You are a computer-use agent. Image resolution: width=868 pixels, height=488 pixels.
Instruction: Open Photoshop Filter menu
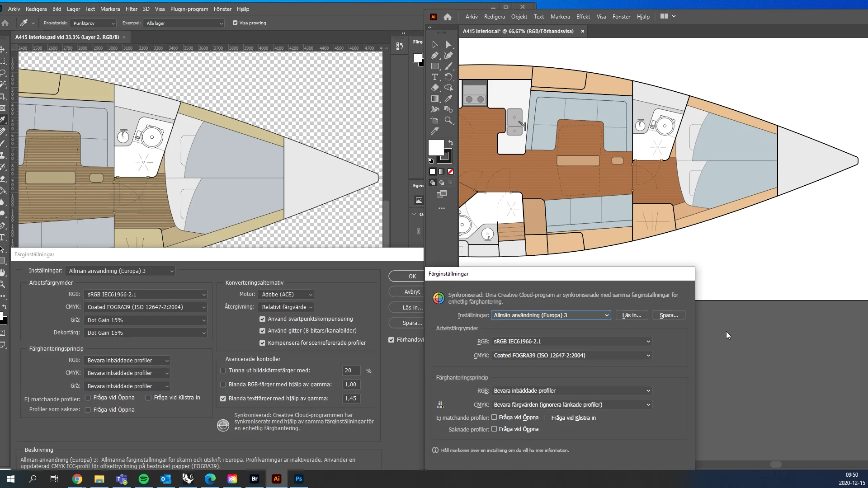pyautogui.click(x=132, y=9)
